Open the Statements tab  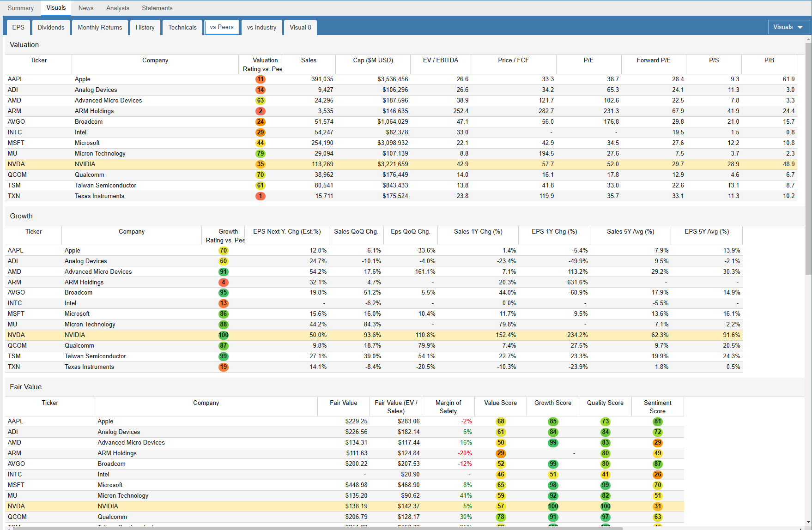[157, 8]
